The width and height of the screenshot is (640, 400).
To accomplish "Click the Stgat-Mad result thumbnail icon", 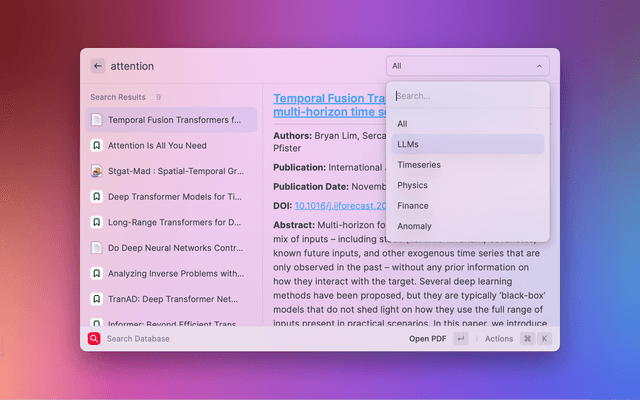I will [96, 171].
